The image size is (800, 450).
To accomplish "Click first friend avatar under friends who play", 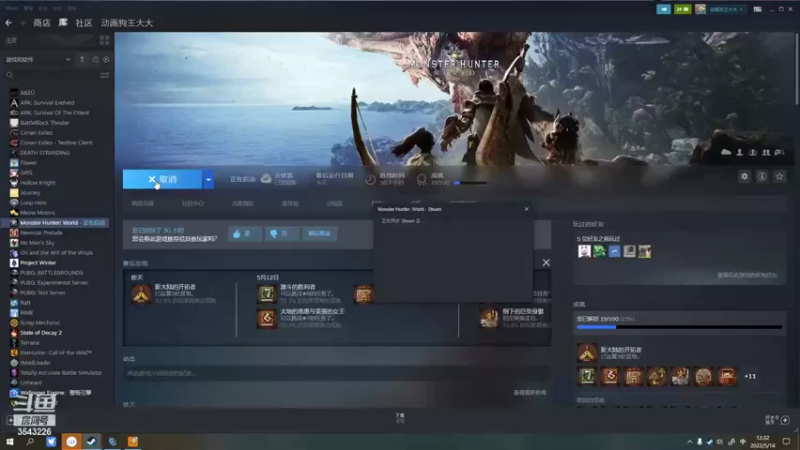I will click(x=584, y=251).
